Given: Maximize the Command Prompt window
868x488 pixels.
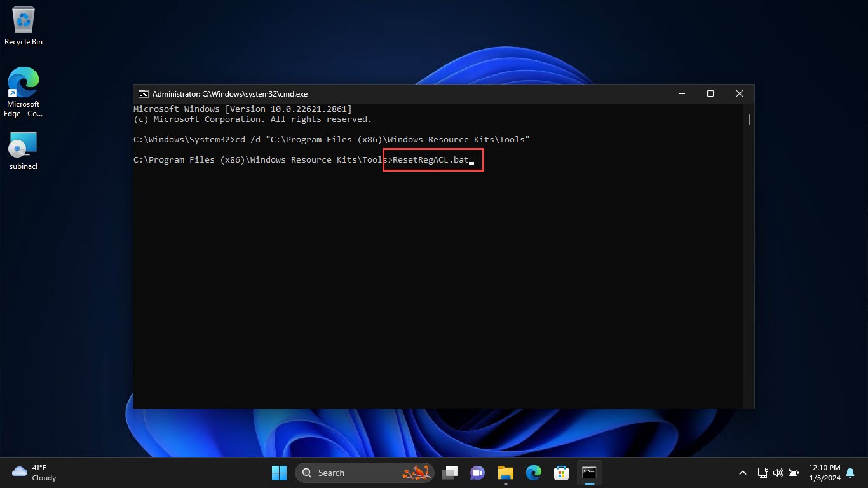Looking at the screenshot, I should click(x=710, y=93).
